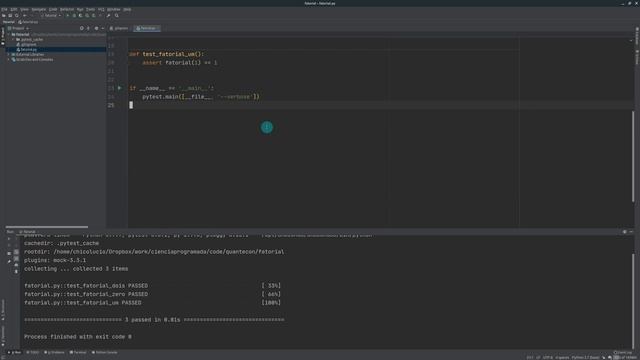Click the lock read-only toggle in status bar
Image resolution: width=640 pixels, height=360 pixels.
coord(604,358)
